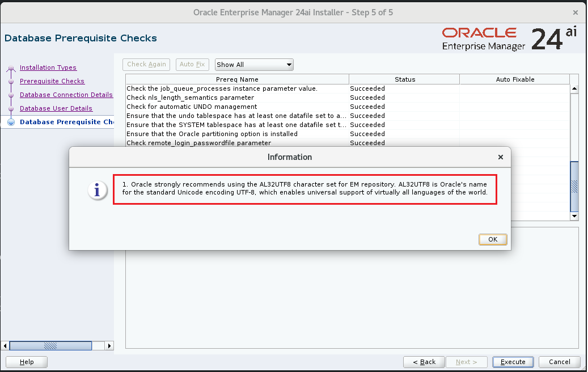Click the Oracle Enterprise Manager 24ai logo

(x=509, y=39)
